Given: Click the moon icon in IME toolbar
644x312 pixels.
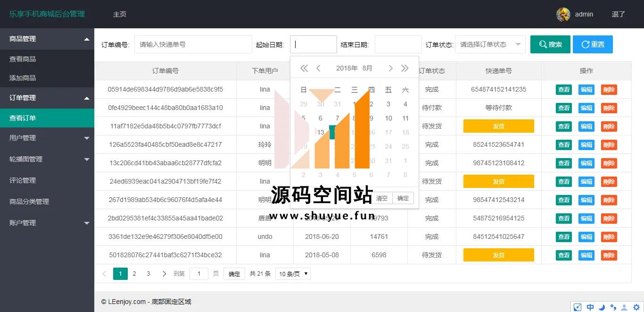Looking at the screenshot, I should 602,307.
